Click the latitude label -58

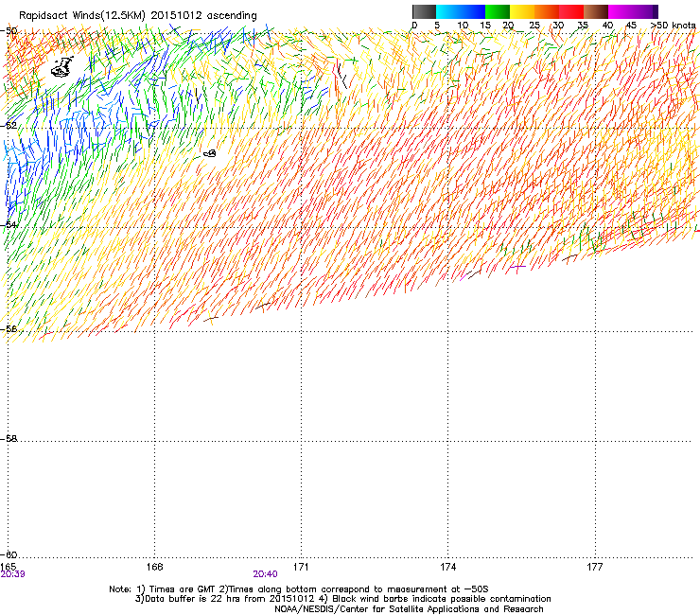[9, 439]
